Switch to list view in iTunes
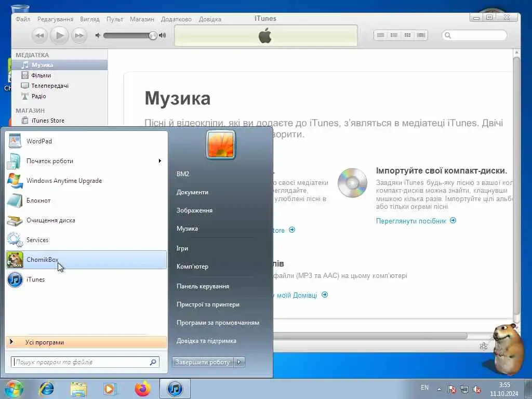Screen dimensions: 532x399 pyautogui.click(x=381, y=35)
